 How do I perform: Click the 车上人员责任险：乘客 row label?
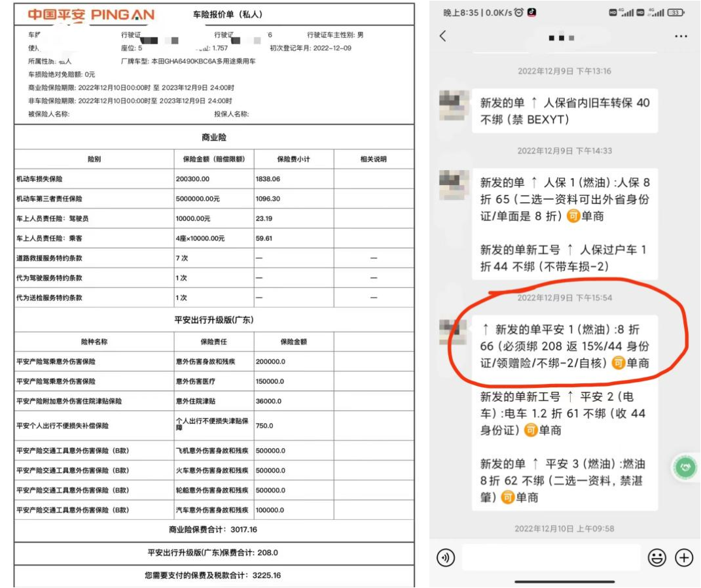pyautogui.click(x=49, y=238)
